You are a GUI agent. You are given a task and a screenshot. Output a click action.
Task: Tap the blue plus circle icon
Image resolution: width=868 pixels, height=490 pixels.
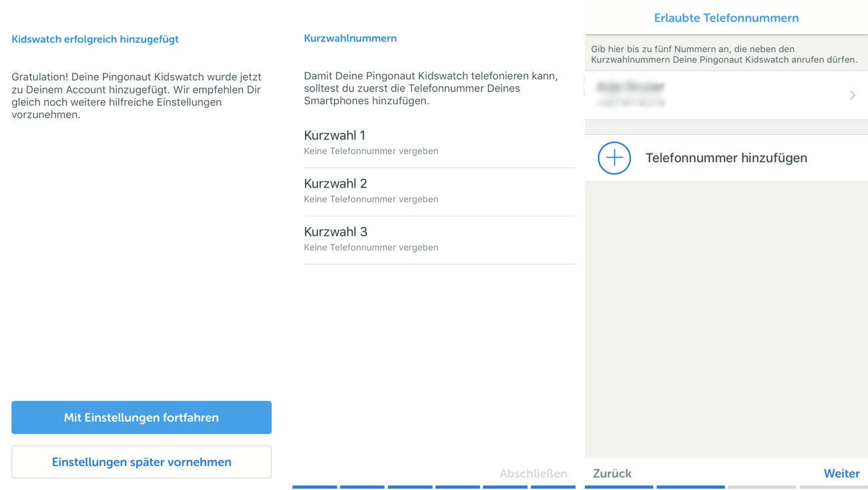[x=614, y=158]
